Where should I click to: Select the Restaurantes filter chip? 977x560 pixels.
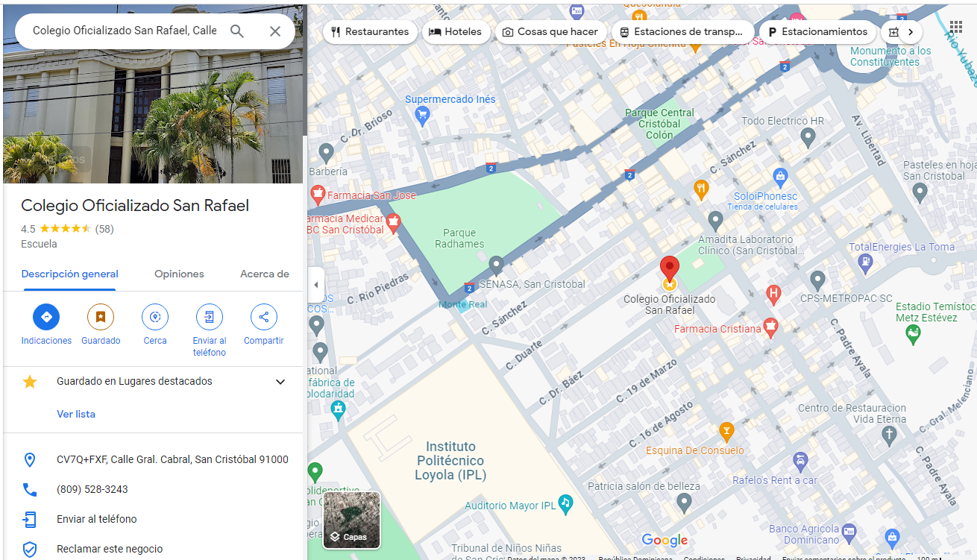pyautogui.click(x=371, y=32)
